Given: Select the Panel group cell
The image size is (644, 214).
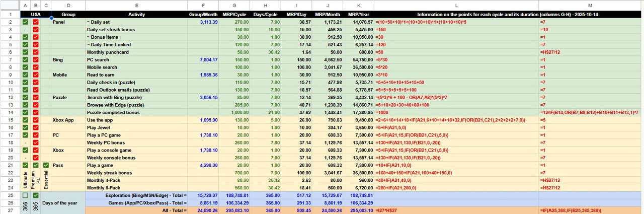Looking at the screenshot, I should (x=68, y=22).
